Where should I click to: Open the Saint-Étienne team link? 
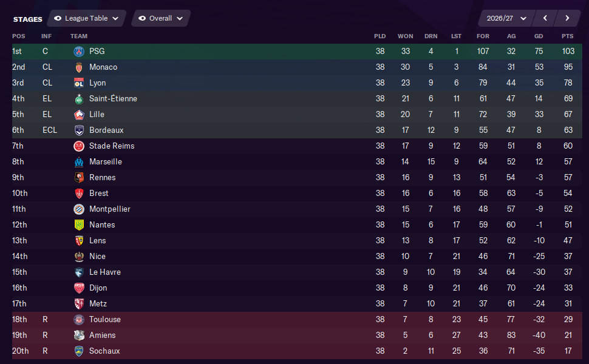point(113,99)
